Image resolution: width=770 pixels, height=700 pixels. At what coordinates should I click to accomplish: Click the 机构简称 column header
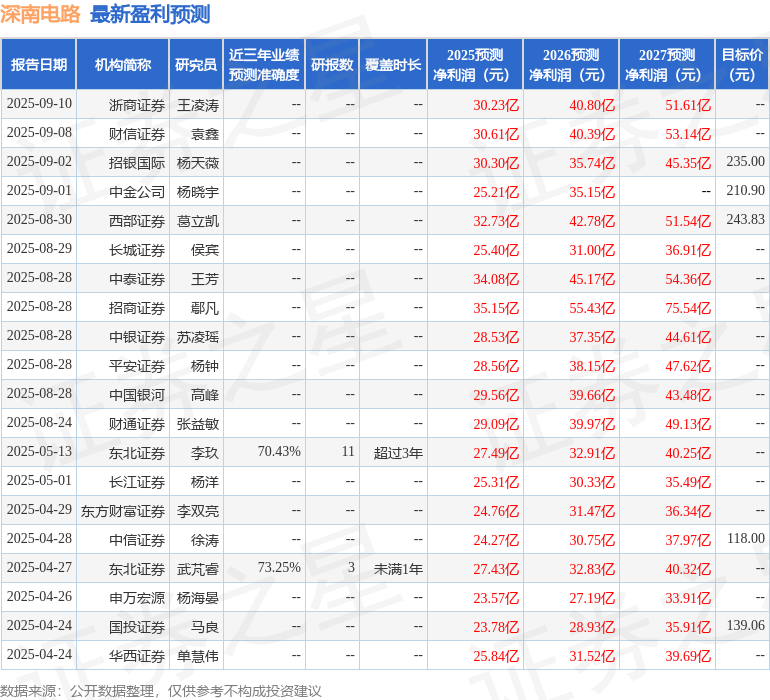(123, 65)
